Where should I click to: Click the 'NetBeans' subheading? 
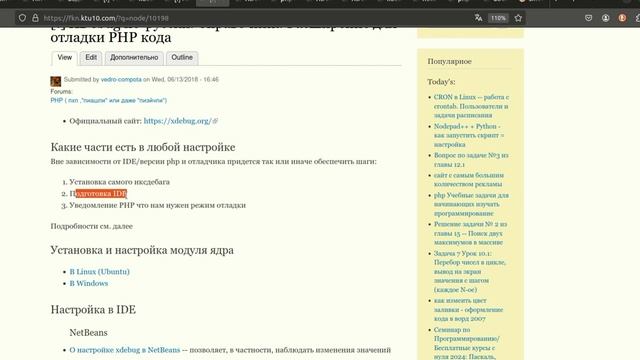coord(88,333)
